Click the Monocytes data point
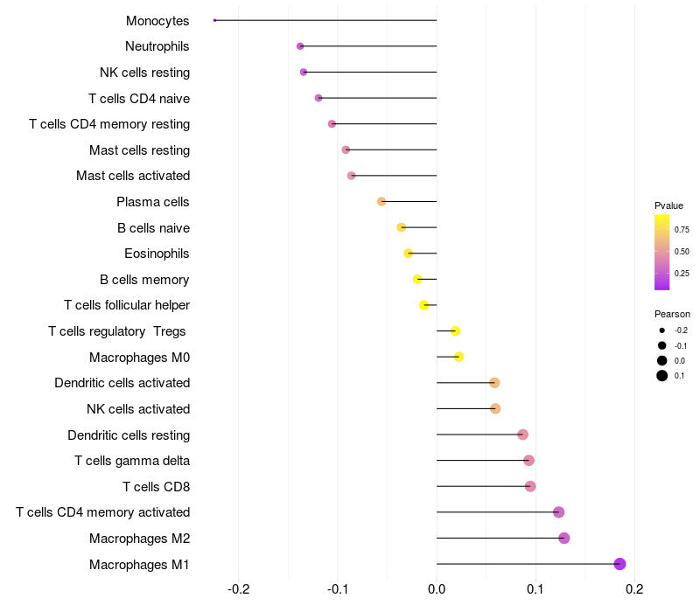This screenshot has height=612, width=700. tap(214, 20)
